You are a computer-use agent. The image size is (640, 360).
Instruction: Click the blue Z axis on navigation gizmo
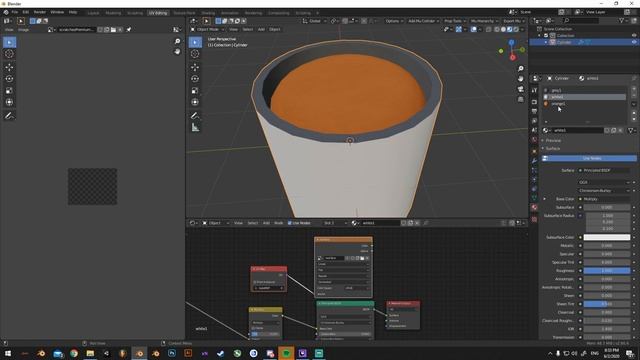(511, 42)
